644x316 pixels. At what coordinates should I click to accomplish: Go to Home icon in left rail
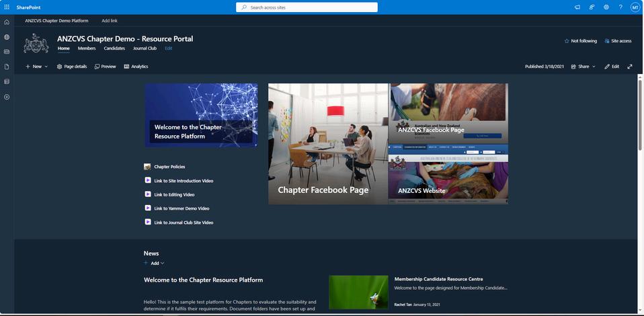(x=7, y=22)
